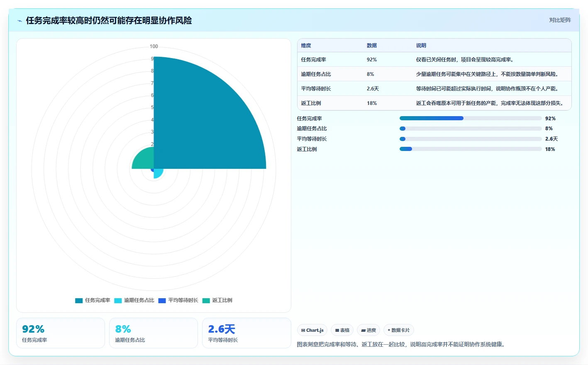
Task: Open the 8% 逾期任务占比 stat card
Action: point(154,333)
